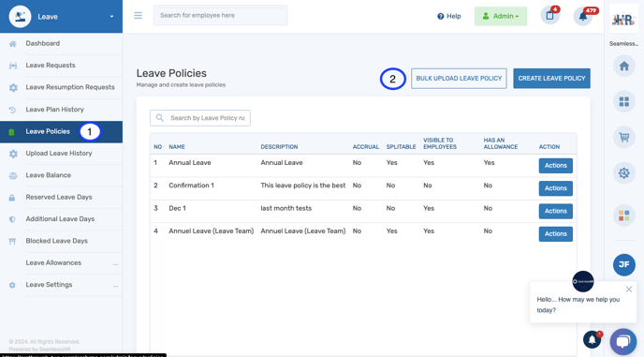Open Actions for Annual Leave row
644x357 pixels.
click(556, 166)
